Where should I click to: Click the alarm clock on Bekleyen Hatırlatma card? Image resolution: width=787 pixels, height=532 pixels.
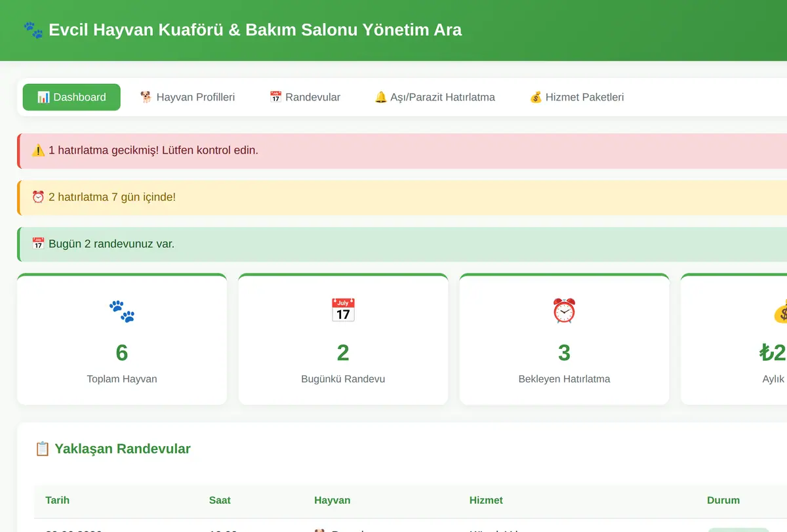pos(564,310)
